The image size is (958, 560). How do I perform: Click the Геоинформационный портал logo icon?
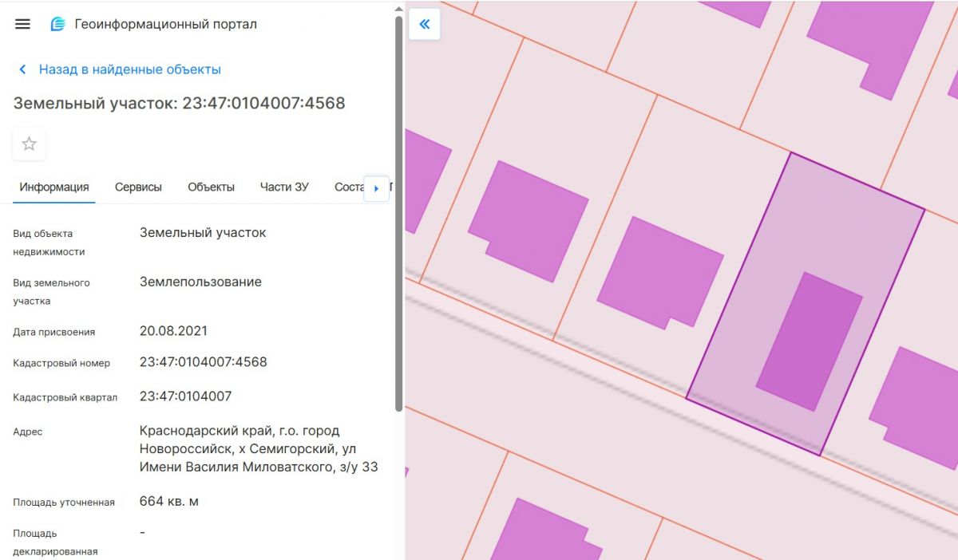(x=57, y=24)
